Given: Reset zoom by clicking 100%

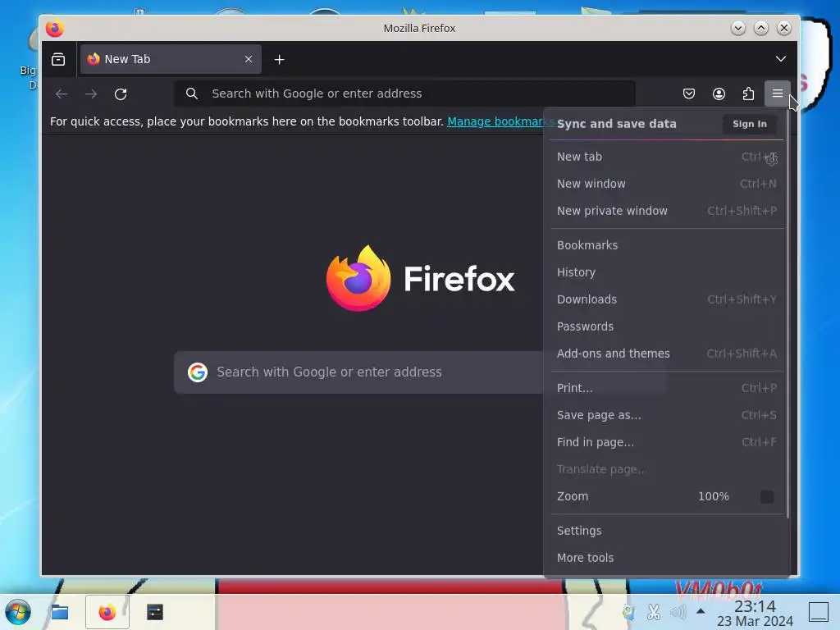Looking at the screenshot, I should coord(714,496).
